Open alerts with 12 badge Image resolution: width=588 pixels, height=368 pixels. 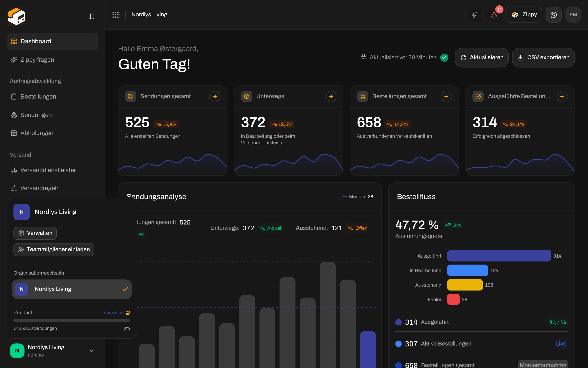494,15
